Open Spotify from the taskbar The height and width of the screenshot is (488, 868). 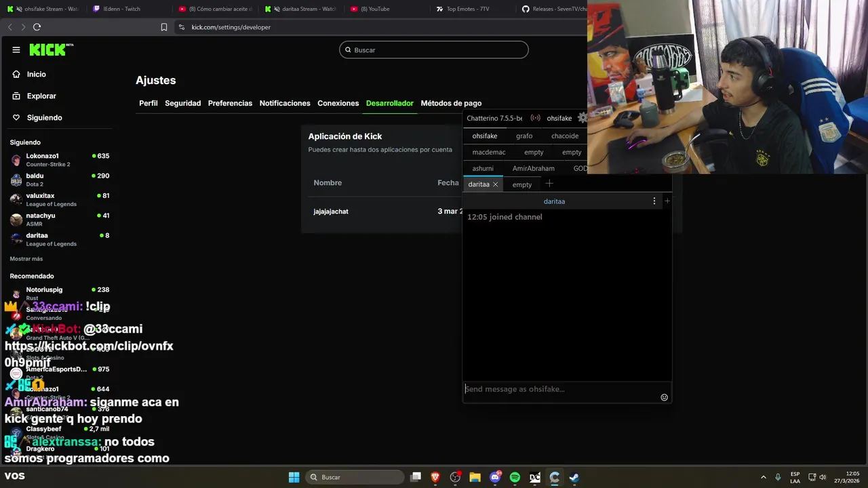(515, 477)
